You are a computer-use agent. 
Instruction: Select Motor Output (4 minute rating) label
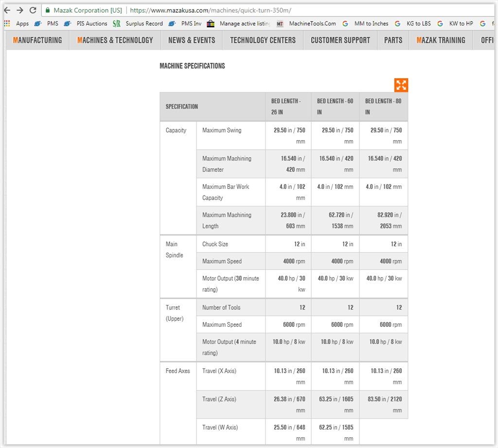(x=229, y=347)
